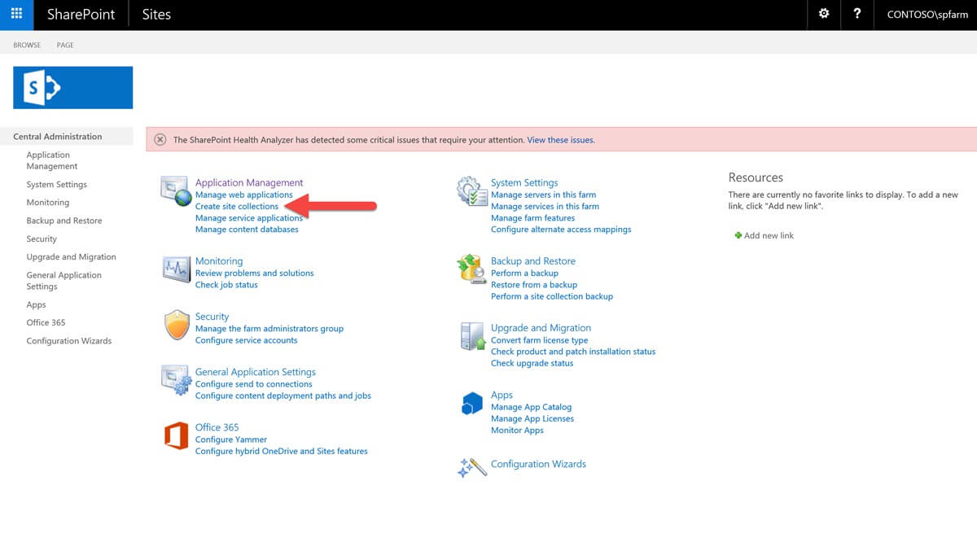This screenshot has width=977, height=560.
Task: Click Configure send to connections link
Action: pos(253,384)
